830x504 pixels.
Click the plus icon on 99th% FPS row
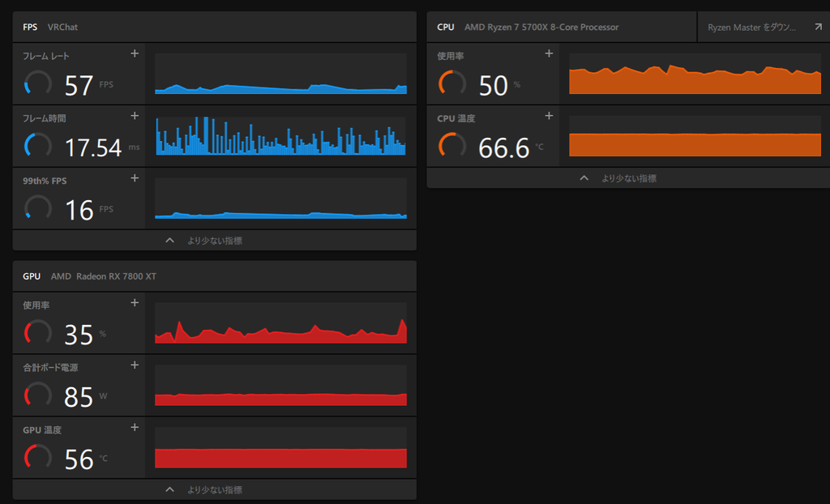(x=135, y=178)
